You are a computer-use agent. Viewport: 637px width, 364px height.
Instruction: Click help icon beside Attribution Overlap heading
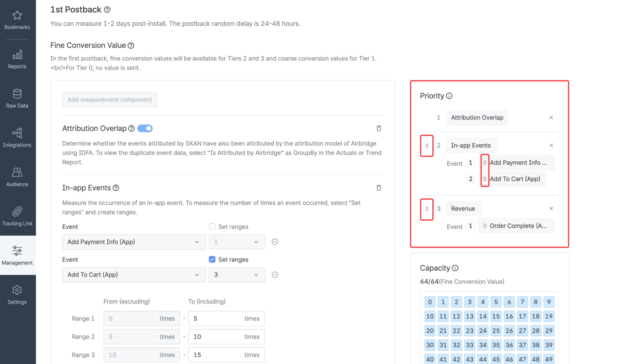point(131,129)
